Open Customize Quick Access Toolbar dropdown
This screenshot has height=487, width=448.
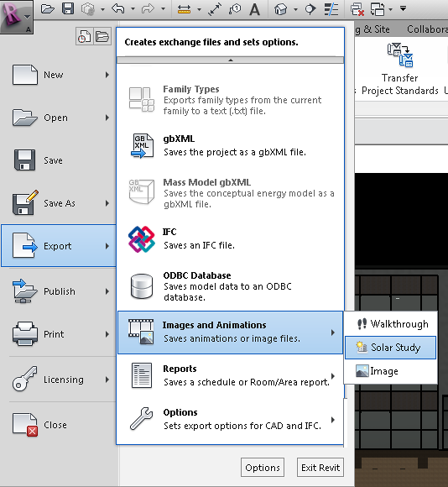click(403, 8)
